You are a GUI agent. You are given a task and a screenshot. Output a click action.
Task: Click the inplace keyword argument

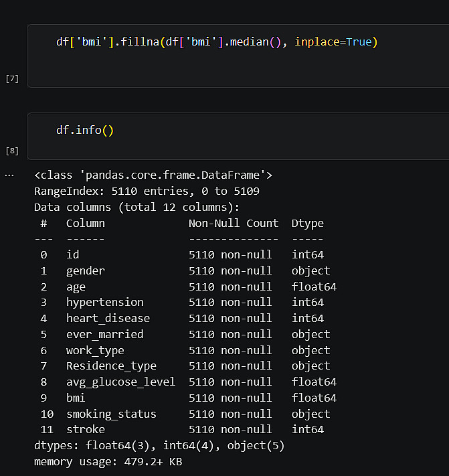(x=317, y=42)
